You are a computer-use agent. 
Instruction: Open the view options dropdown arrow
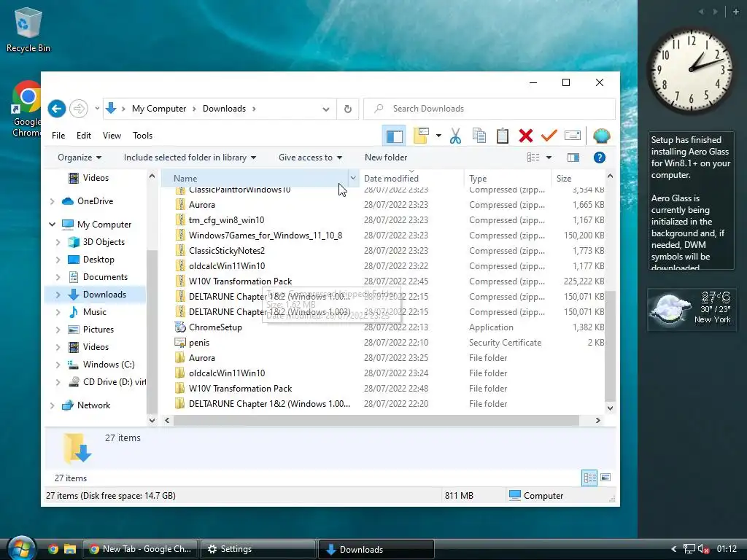pos(549,157)
